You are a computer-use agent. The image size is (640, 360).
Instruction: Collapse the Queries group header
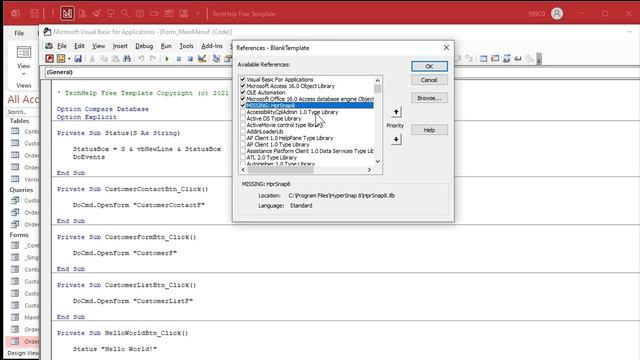[21, 190]
